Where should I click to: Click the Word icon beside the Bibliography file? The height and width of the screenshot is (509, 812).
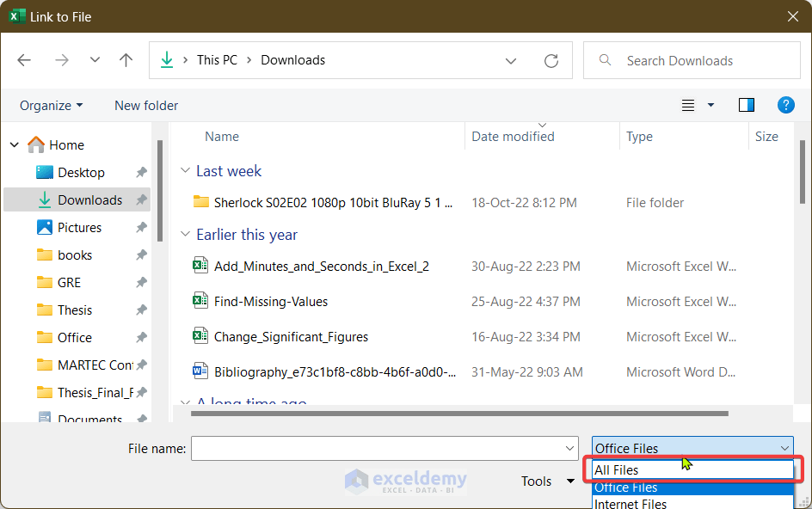coord(200,371)
